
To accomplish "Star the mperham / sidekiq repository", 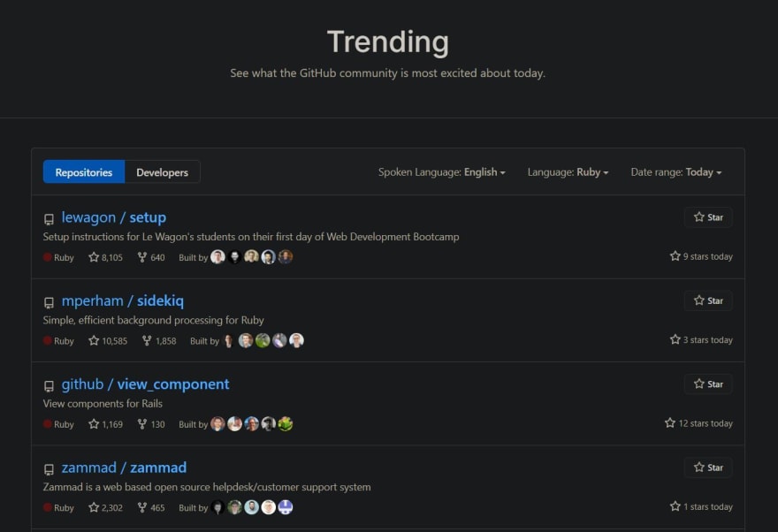I will (708, 300).
